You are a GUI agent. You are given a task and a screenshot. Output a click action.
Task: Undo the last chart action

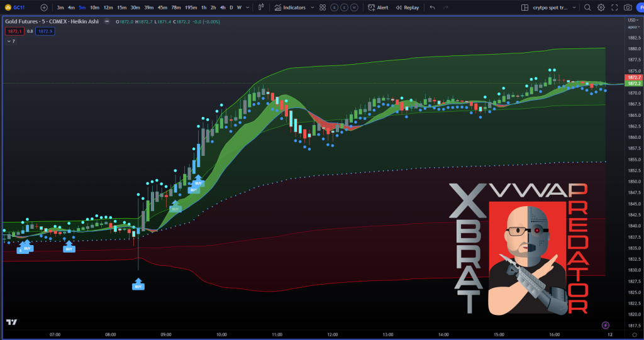pyautogui.click(x=432, y=8)
